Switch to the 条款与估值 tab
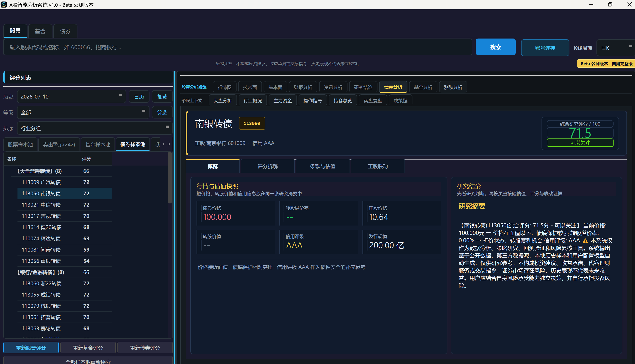Viewport: 635px width, 364px height. pos(323,166)
